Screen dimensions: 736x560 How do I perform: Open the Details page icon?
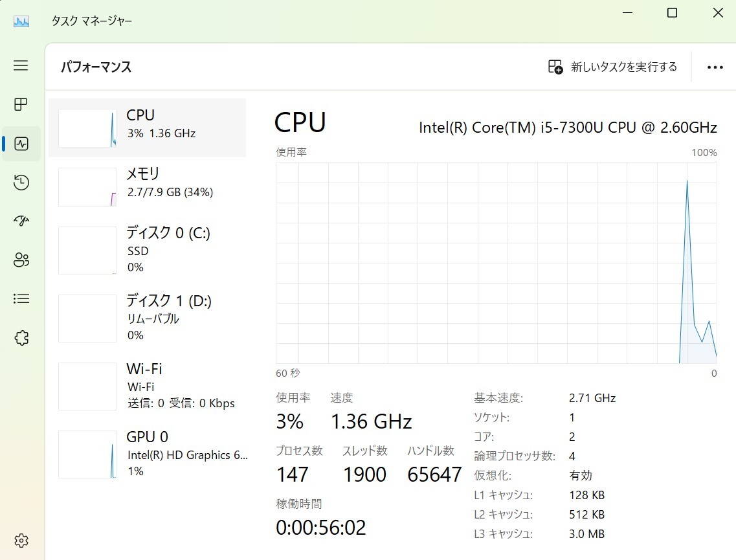tap(21, 299)
